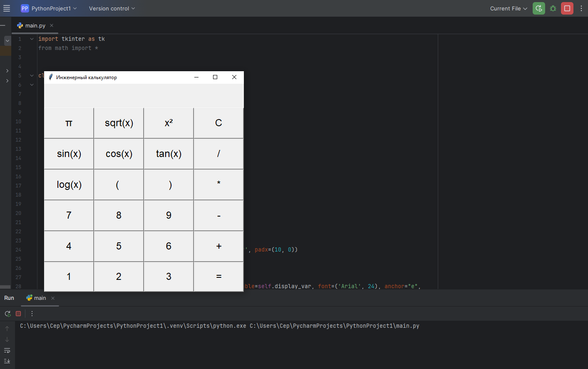
Task: Open the main hamburger menu
Action: (7, 8)
